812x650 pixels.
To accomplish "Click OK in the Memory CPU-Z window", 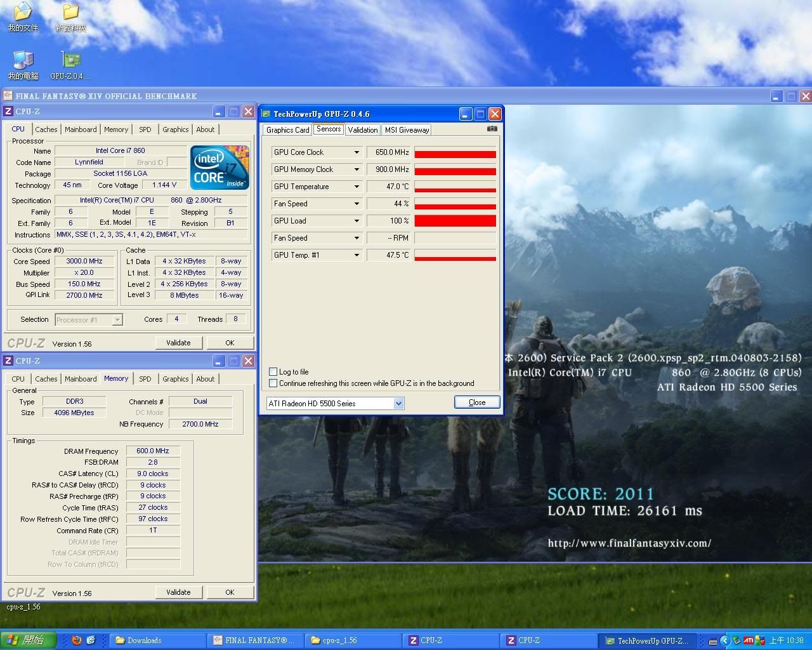I will click(230, 592).
